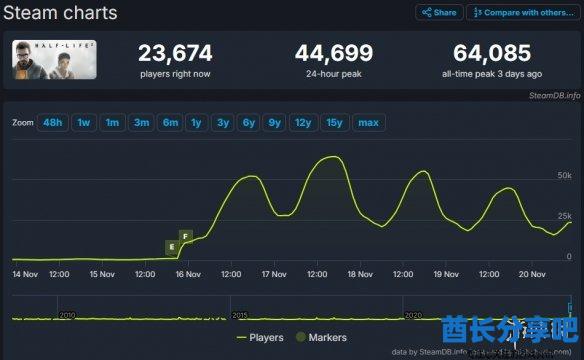The width and height of the screenshot is (584, 360).
Task: Click the 20 Nov axis label
Action: pyautogui.click(x=532, y=274)
